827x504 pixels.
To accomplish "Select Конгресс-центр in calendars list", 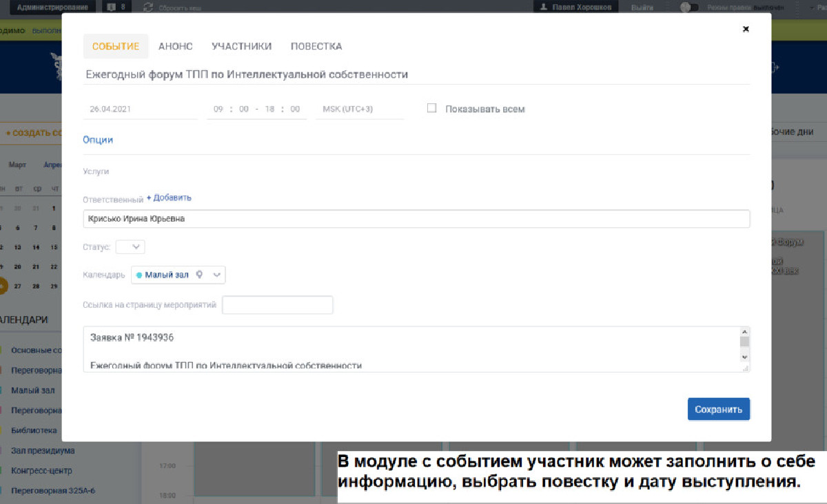I will (41, 470).
